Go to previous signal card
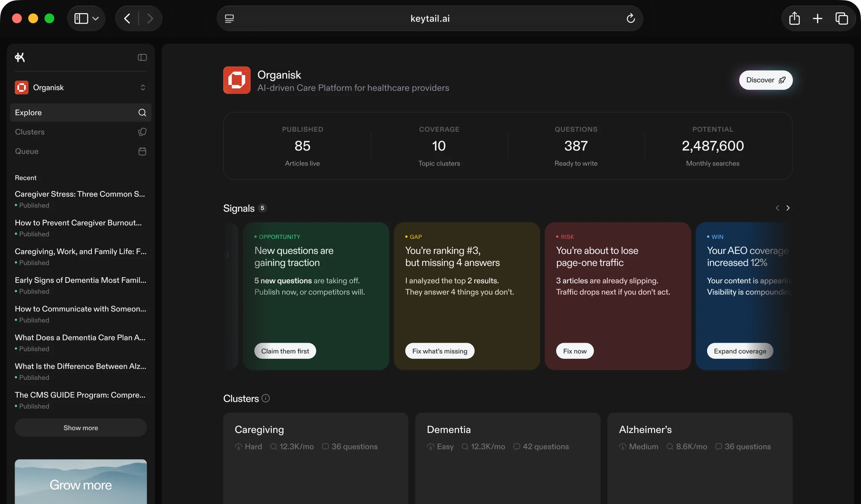861x504 pixels. point(777,208)
